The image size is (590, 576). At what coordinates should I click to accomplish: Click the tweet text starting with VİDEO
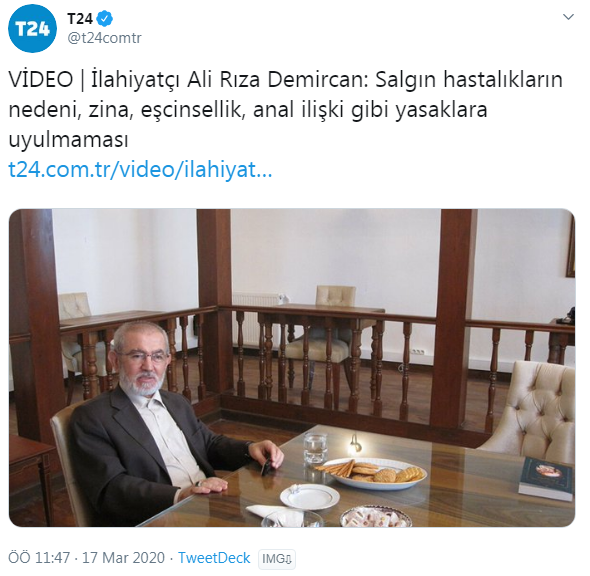click(x=286, y=109)
